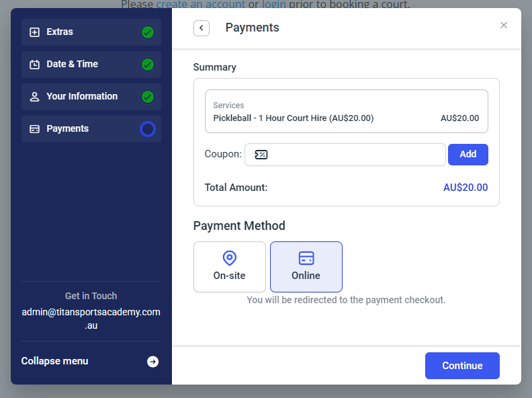The width and height of the screenshot is (532, 398).
Task: Open the Extras step
Action: click(x=60, y=32)
